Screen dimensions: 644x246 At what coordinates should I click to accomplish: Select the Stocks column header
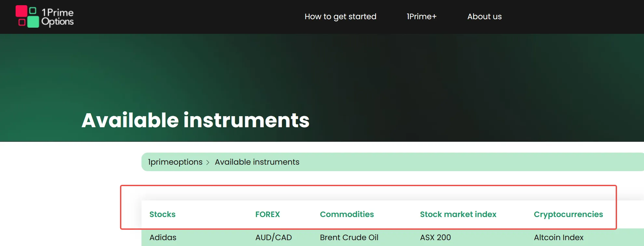(x=162, y=214)
